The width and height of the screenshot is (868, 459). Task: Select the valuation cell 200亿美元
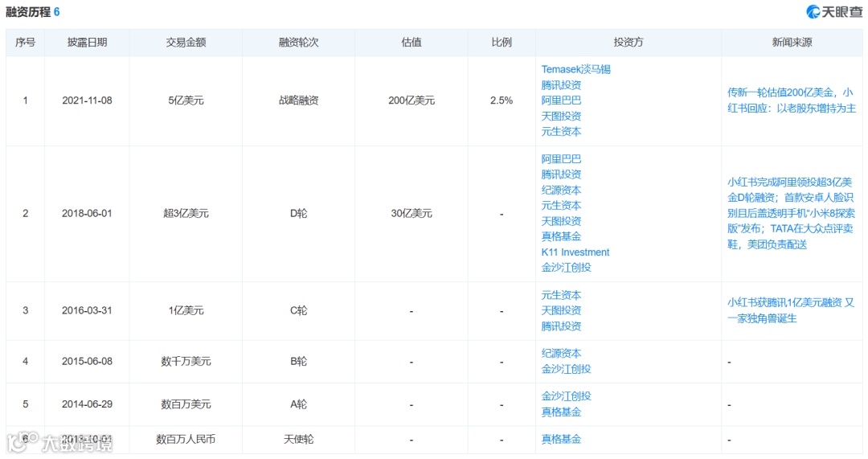411,100
